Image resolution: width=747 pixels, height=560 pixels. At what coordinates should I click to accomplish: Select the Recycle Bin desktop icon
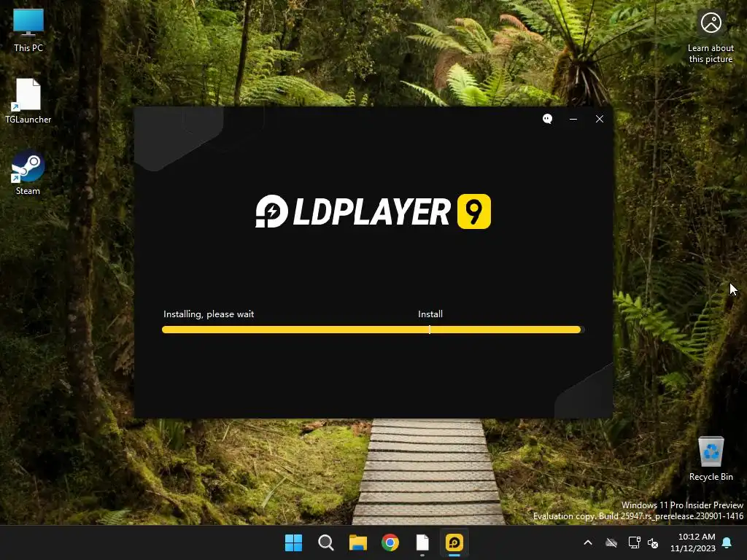coord(711,459)
